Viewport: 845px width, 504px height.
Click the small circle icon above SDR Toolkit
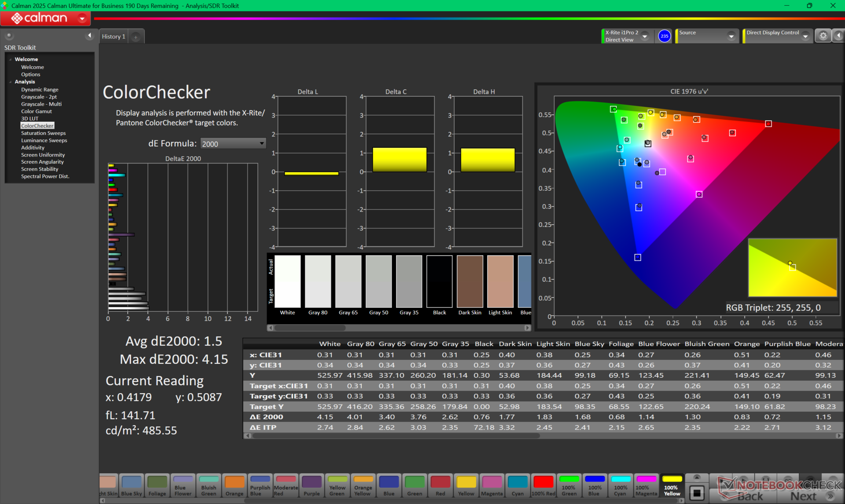click(9, 36)
